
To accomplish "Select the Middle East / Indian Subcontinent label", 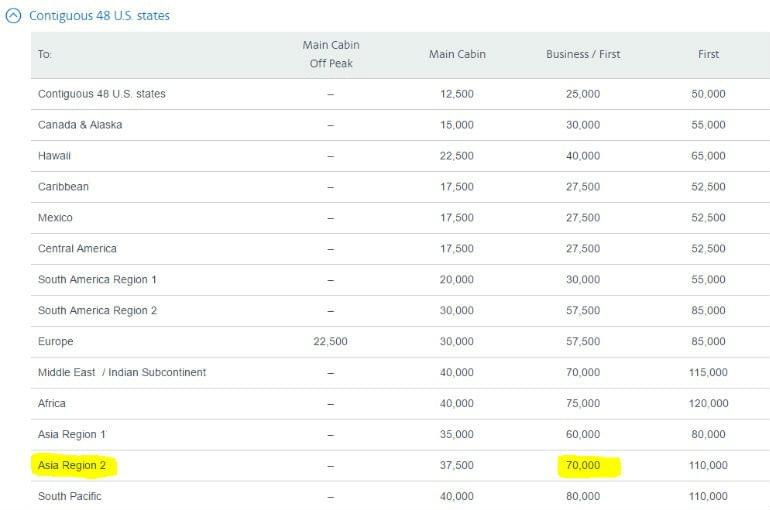I will tap(122, 372).
